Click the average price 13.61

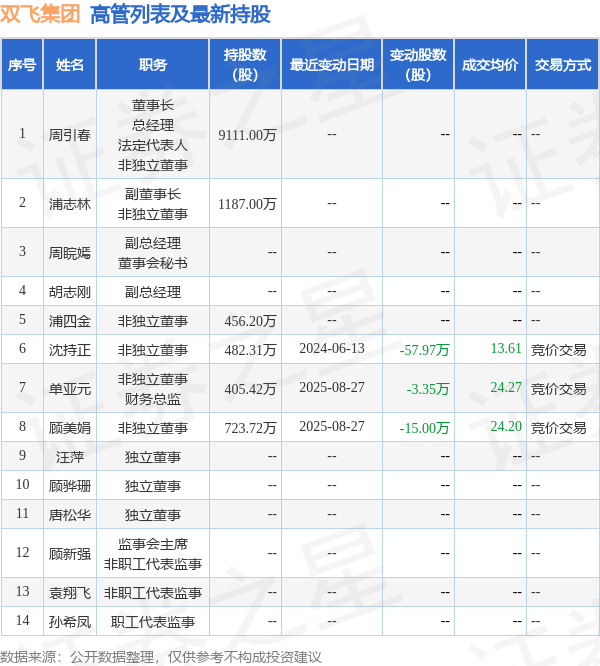(x=506, y=348)
